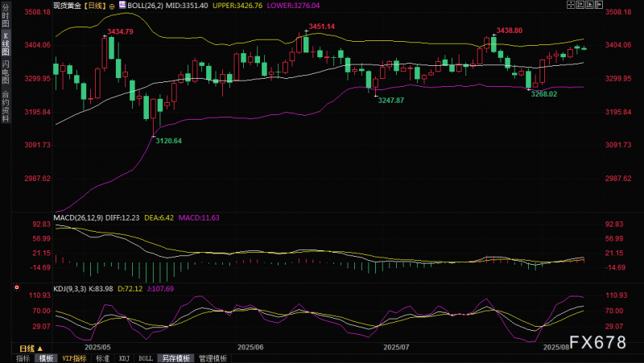
Task: Click the MACD:11.63 value
Action: [199, 217]
